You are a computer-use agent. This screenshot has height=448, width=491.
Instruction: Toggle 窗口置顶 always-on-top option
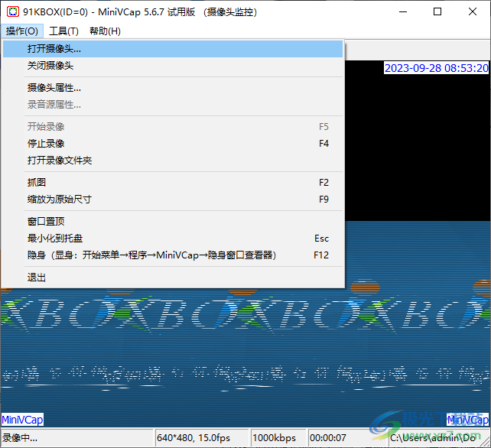(173, 222)
